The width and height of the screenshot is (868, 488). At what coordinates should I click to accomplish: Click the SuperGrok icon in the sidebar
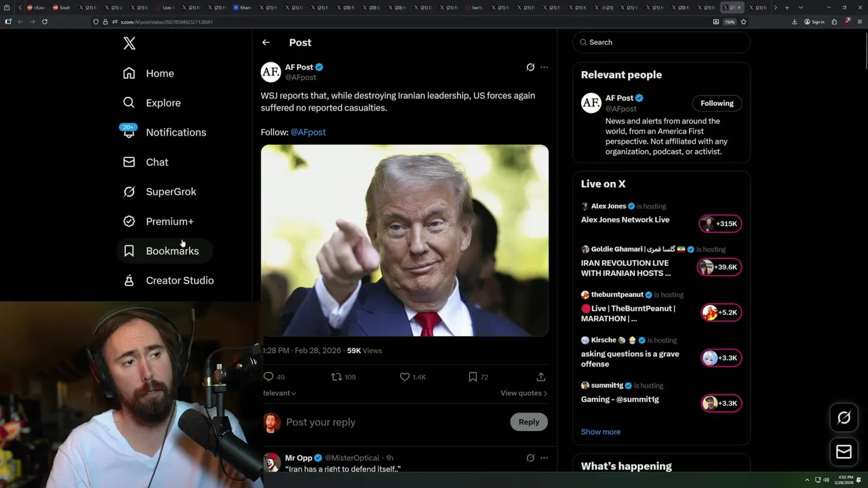click(x=129, y=192)
